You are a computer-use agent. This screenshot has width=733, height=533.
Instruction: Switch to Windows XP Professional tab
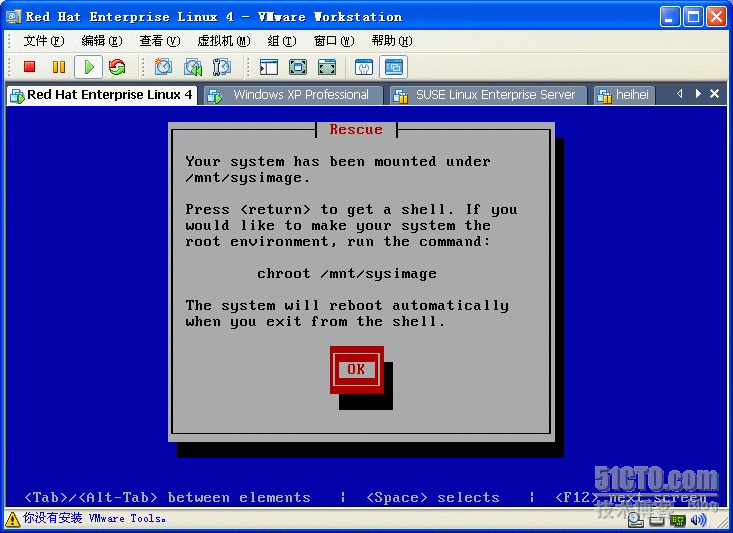tap(292, 95)
